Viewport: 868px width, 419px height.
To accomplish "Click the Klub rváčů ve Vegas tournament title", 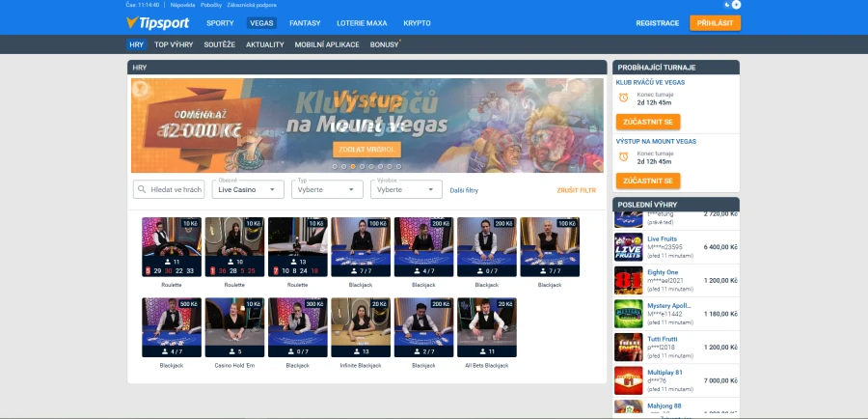I will (650, 82).
